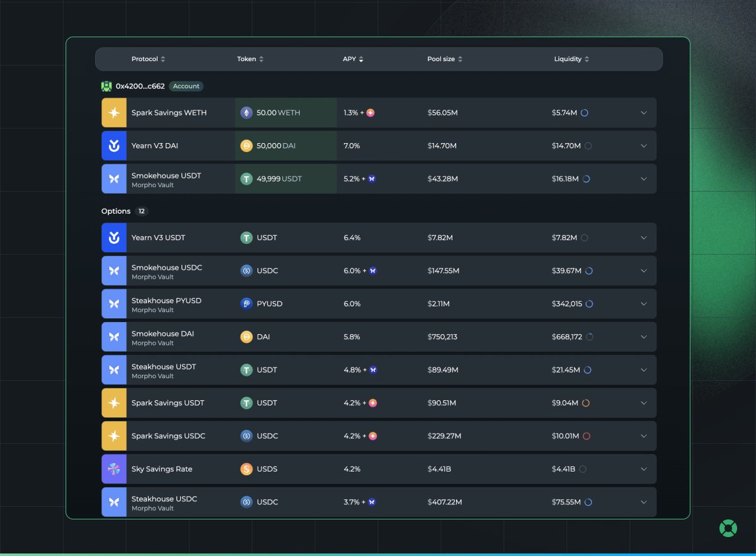
Task: Click the Account badge label
Action: click(x=186, y=86)
